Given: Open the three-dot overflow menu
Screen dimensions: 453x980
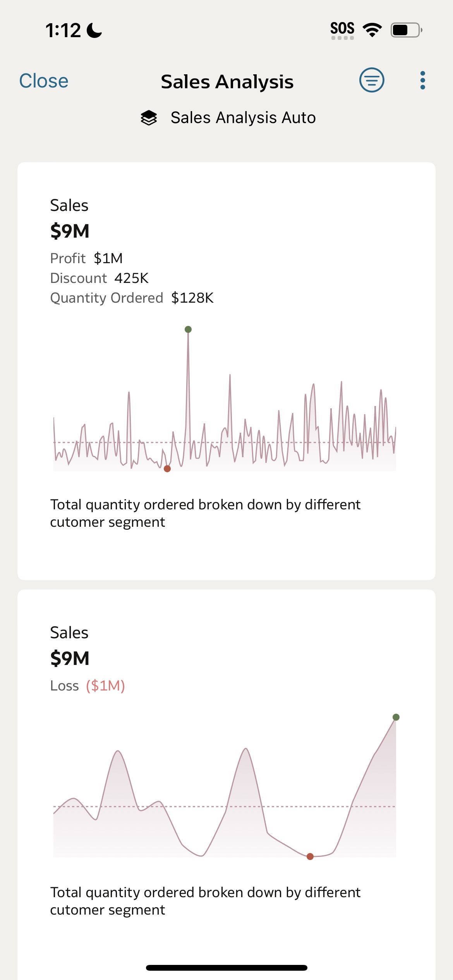Looking at the screenshot, I should point(423,80).
